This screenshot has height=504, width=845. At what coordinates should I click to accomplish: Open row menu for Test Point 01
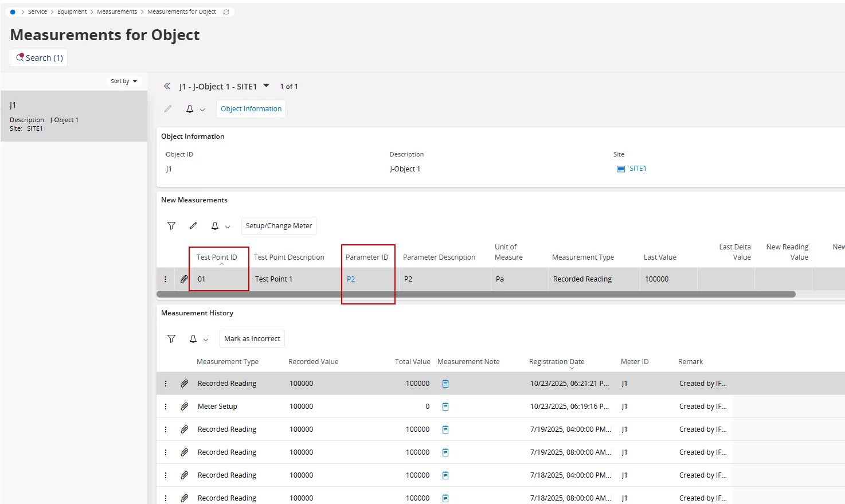pyautogui.click(x=166, y=279)
